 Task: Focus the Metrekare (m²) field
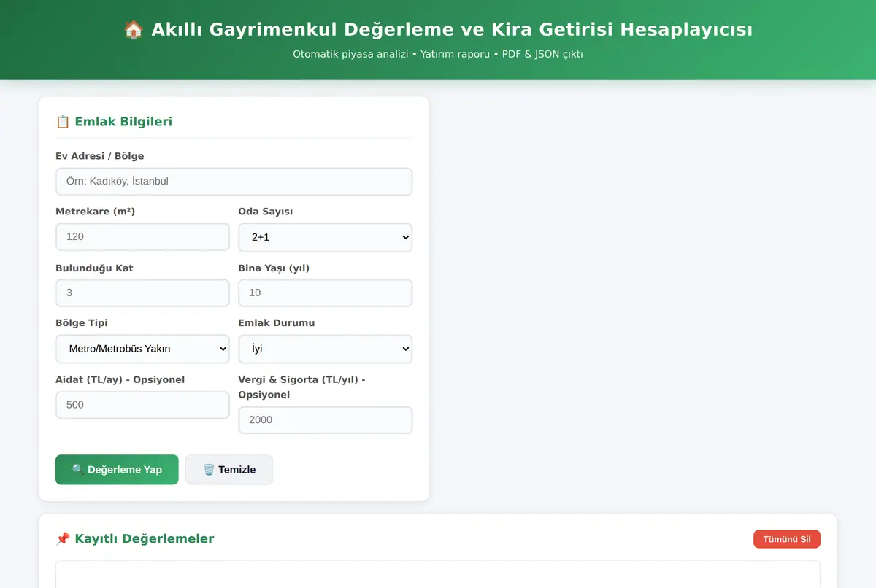(x=142, y=237)
